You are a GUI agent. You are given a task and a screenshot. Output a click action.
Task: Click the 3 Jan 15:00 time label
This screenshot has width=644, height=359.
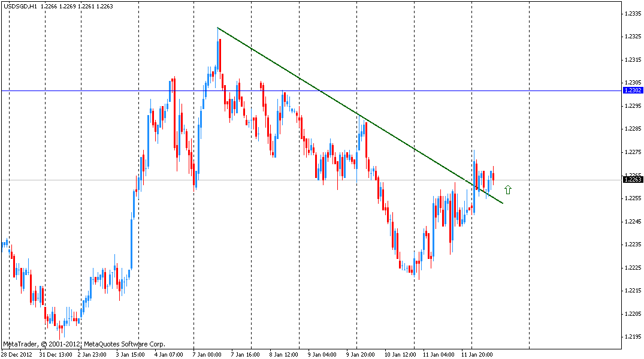(130, 354)
